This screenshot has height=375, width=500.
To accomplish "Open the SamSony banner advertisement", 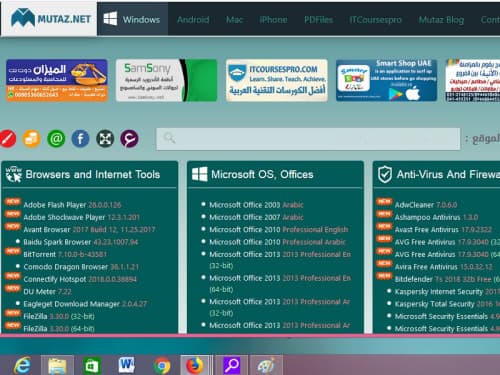I will click(166, 80).
